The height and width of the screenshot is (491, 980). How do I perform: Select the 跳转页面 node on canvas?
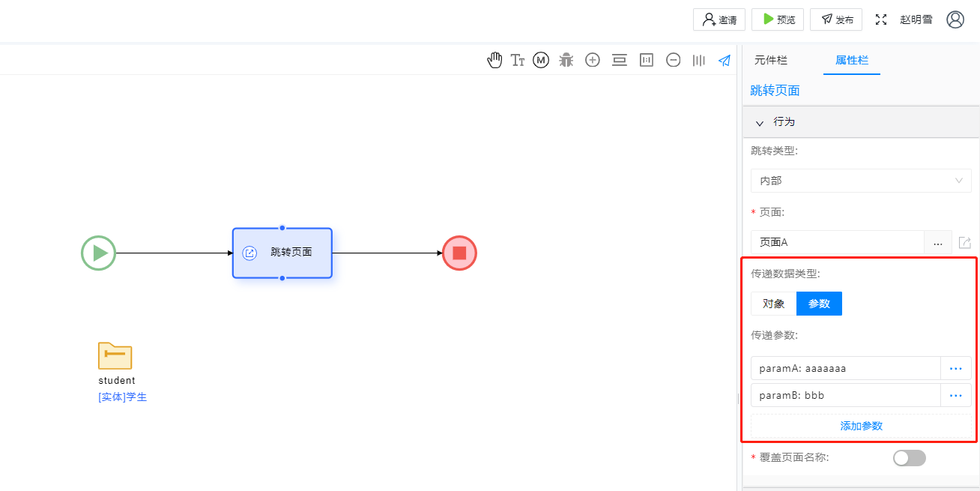click(282, 253)
